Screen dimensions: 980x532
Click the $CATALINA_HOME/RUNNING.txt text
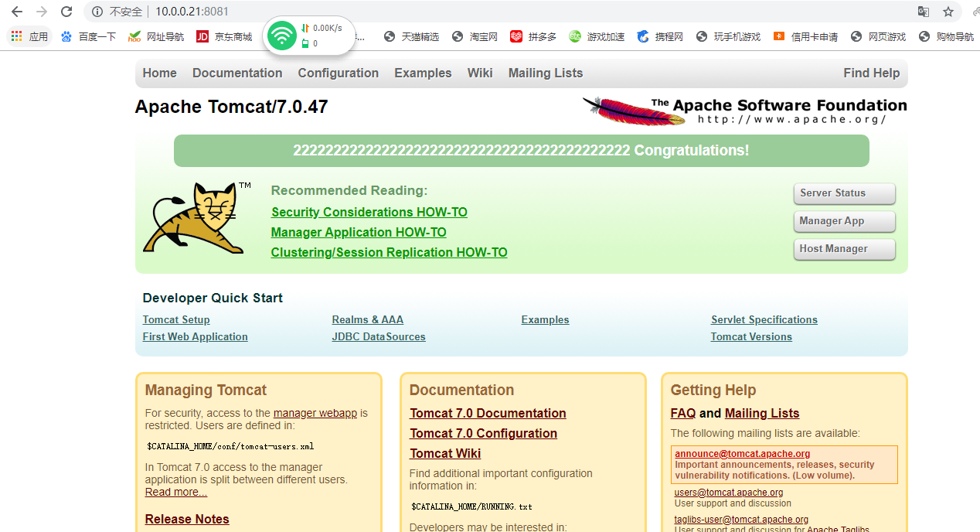point(471,506)
